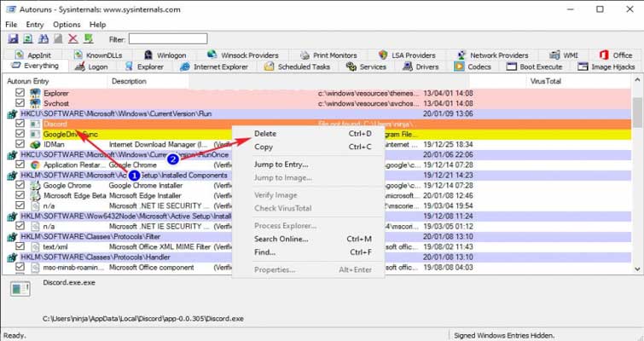Viewport: 644px width, 341px height.
Task: Click the green Jump to Entry toolbar icon
Action: pyautogui.click(x=89, y=39)
